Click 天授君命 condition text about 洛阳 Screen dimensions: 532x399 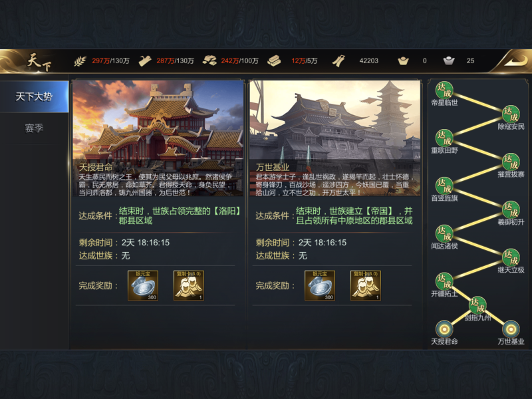coord(180,215)
